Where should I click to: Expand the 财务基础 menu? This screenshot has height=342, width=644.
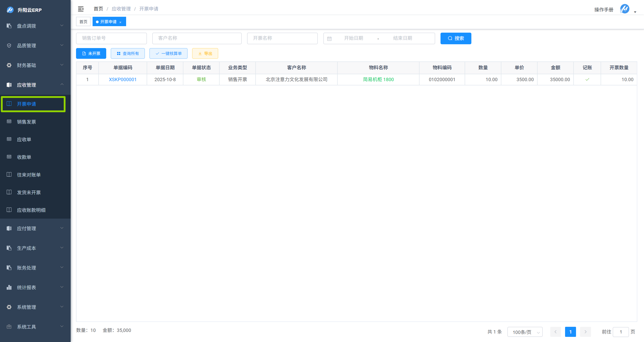[x=35, y=65]
